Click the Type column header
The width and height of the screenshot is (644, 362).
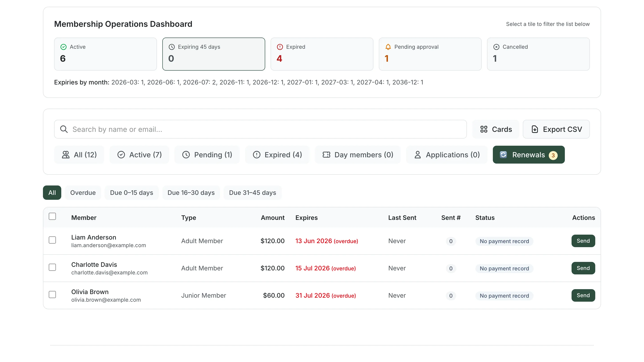189,218
